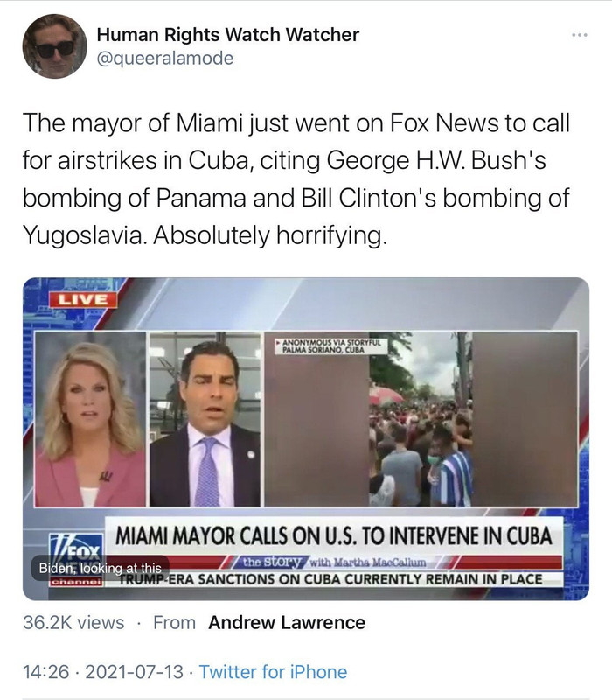
Task: Click the Trump-era sanctions ticker text
Action: point(331,579)
